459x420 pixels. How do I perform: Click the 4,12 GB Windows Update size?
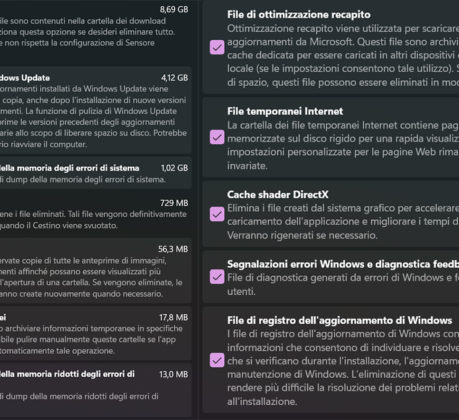point(174,78)
